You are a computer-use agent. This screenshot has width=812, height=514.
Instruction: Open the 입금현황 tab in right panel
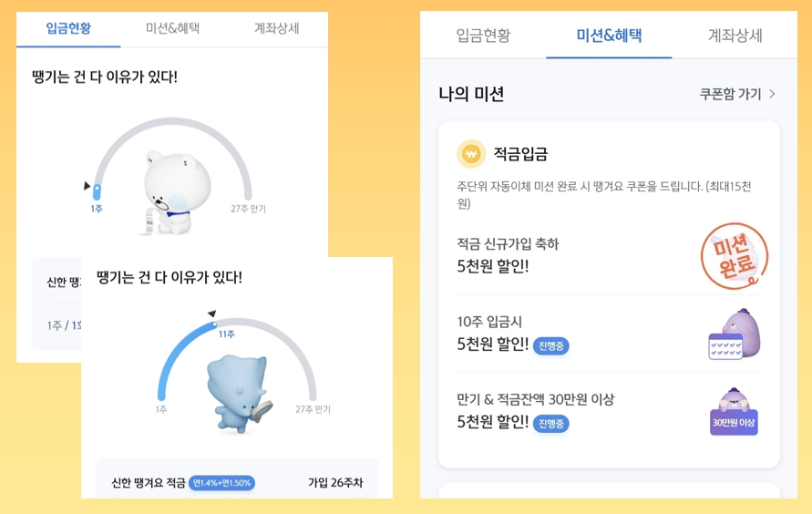483,36
